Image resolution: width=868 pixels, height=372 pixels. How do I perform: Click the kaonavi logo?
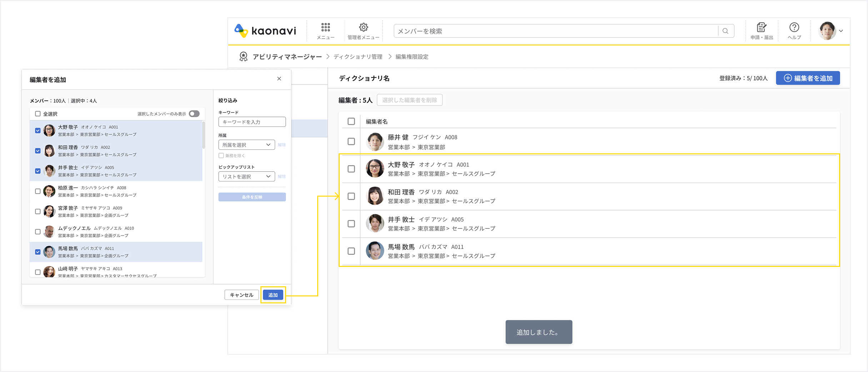[x=265, y=31]
